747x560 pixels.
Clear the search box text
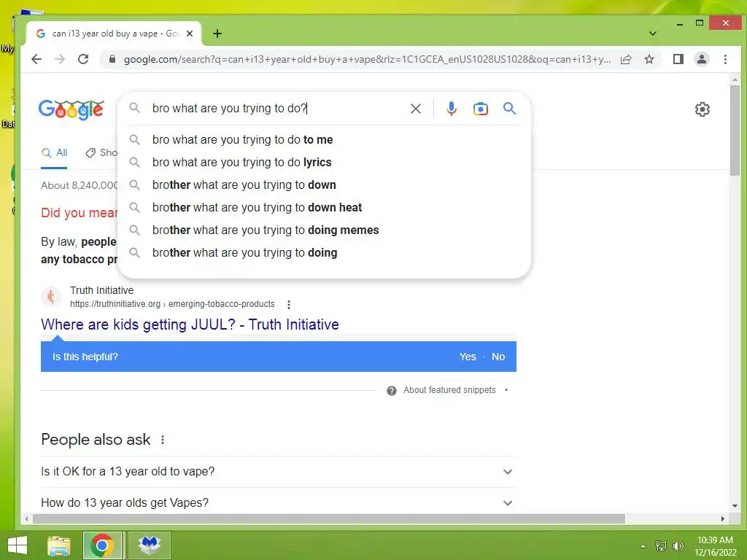click(x=415, y=109)
